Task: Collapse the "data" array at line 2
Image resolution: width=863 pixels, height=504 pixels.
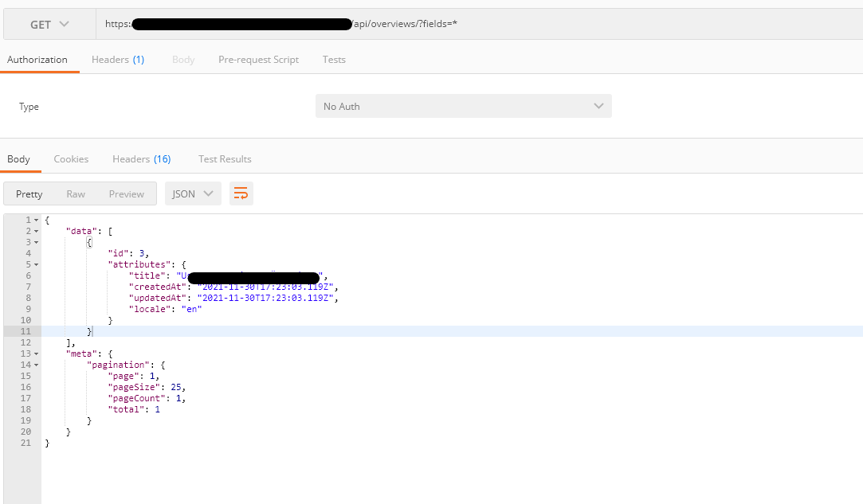Action: click(37, 231)
